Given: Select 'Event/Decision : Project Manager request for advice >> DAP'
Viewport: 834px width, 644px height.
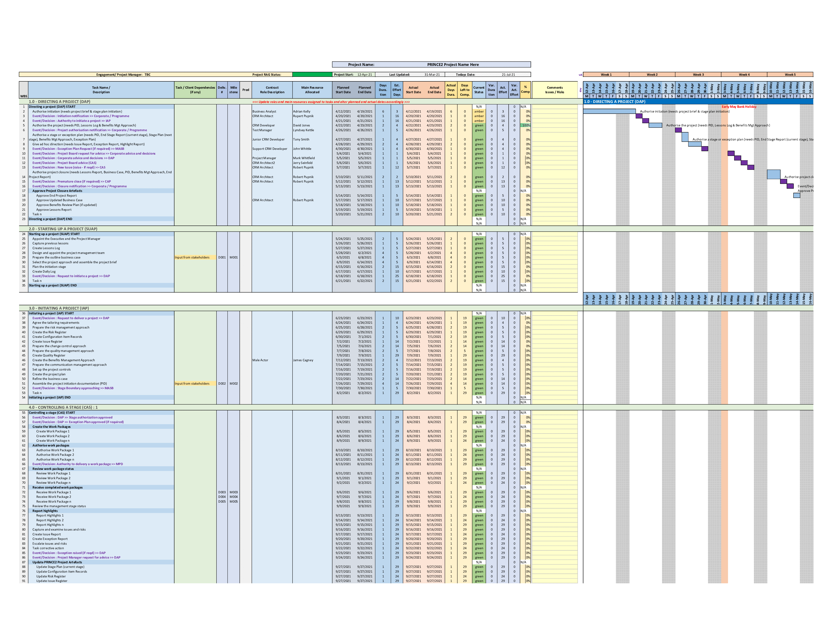Looking at the screenshot, I should click(x=76, y=557).
